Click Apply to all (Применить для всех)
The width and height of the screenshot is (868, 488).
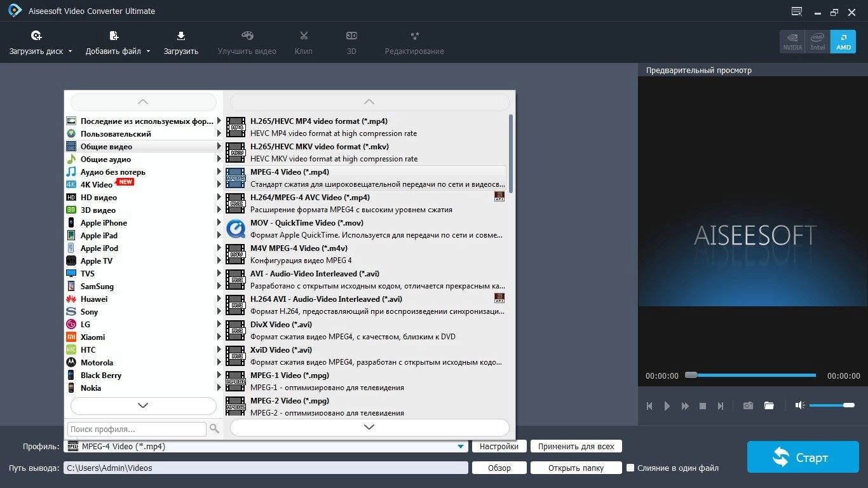[576, 447]
